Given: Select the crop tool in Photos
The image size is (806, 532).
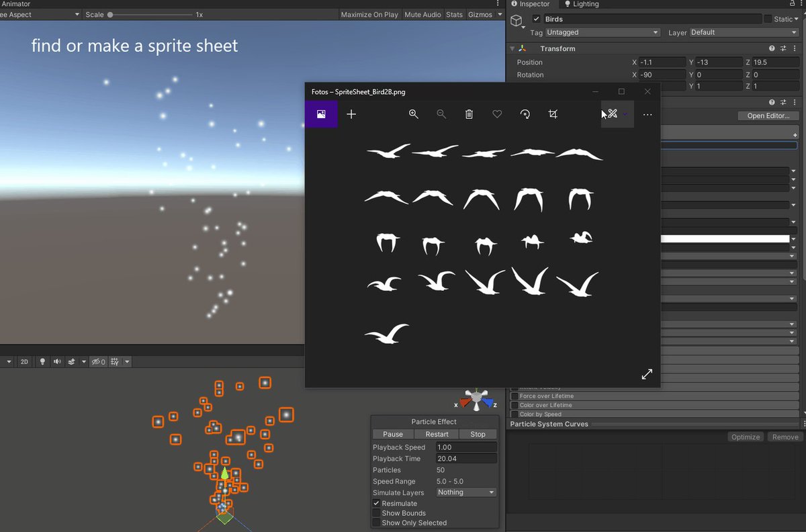Looking at the screenshot, I should click(x=553, y=114).
